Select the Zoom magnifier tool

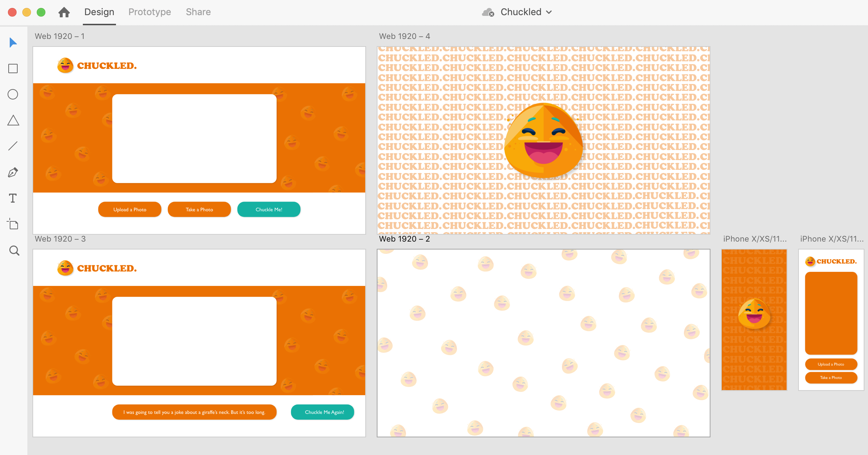tap(14, 251)
